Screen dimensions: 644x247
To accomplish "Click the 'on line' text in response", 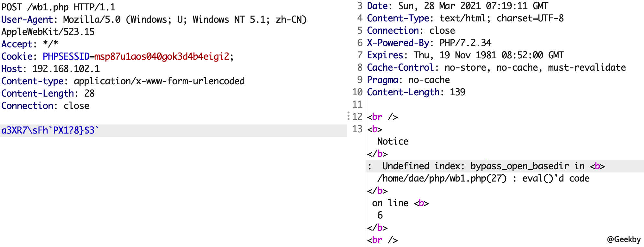I will coord(390,203).
